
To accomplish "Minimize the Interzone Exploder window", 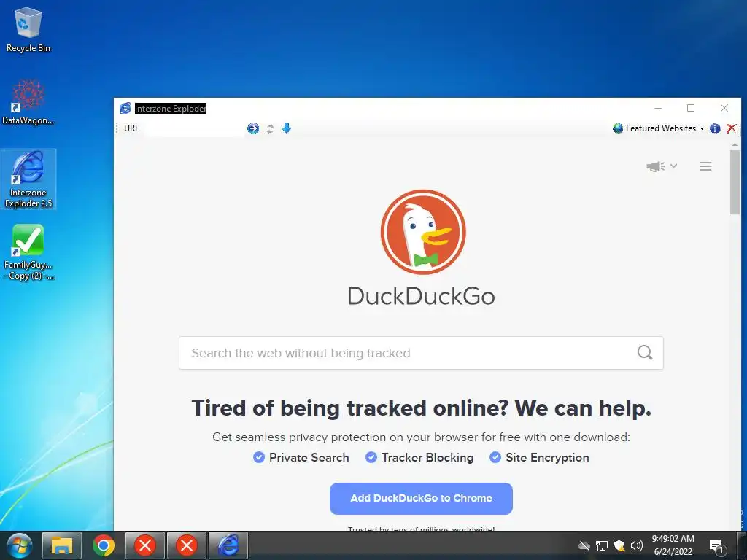I will [659, 108].
